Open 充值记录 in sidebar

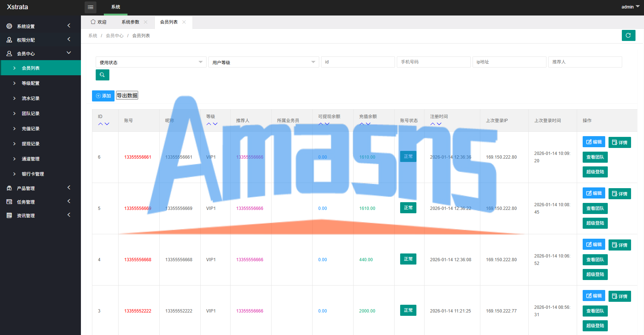41,128
